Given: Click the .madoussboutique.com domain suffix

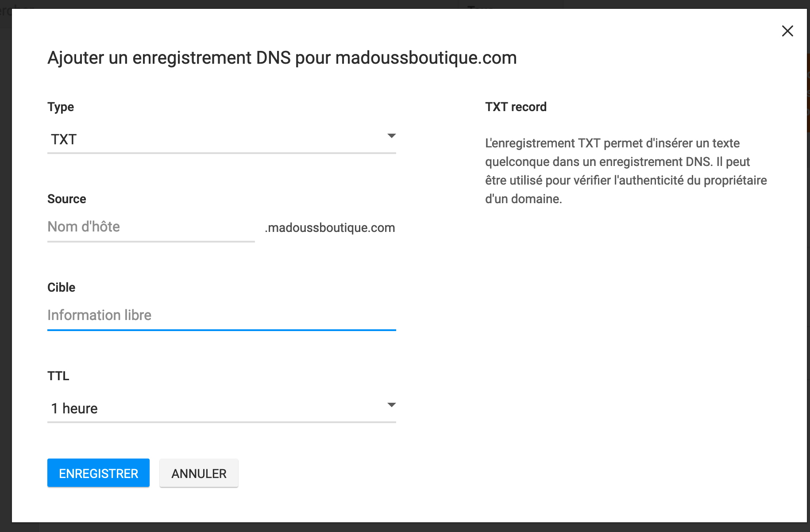Looking at the screenshot, I should pyautogui.click(x=330, y=228).
